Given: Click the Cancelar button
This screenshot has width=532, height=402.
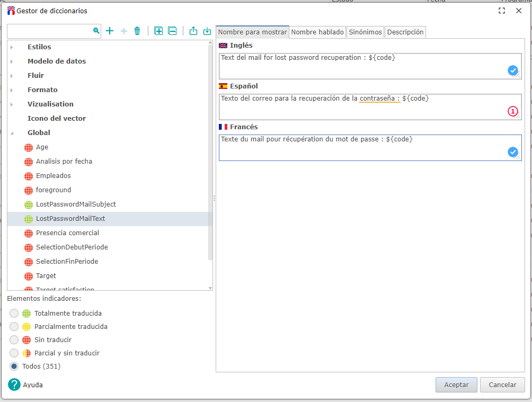Looking at the screenshot, I should point(502,385).
